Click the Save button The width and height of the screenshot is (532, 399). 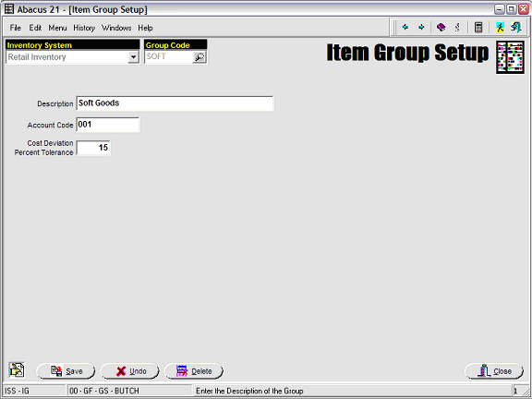(66, 371)
